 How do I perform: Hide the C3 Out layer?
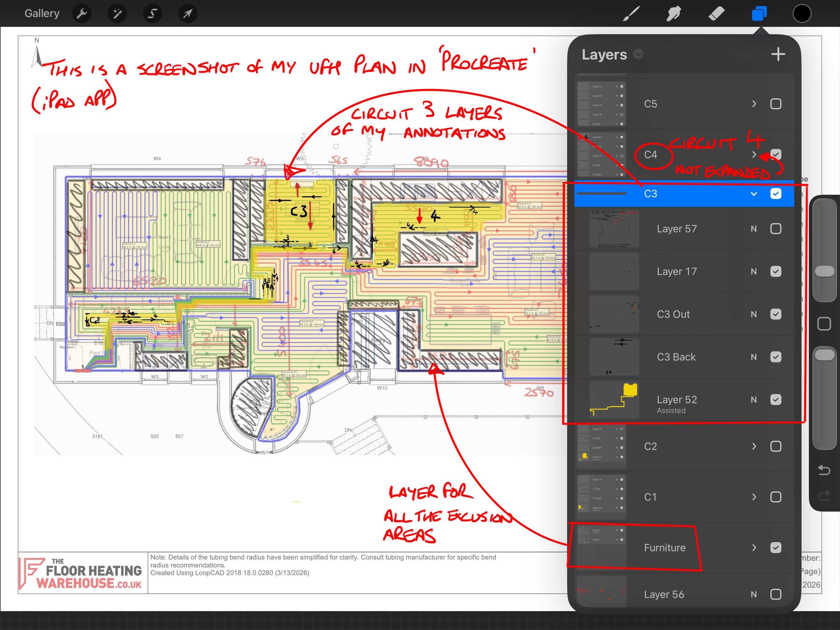tap(775, 314)
